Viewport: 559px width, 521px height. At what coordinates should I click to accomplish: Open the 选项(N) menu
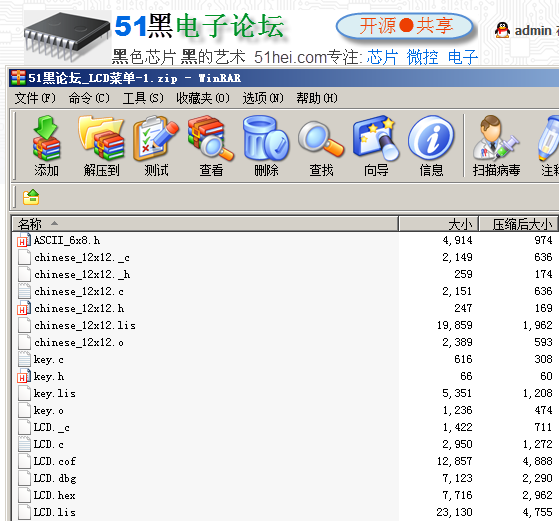point(263,98)
